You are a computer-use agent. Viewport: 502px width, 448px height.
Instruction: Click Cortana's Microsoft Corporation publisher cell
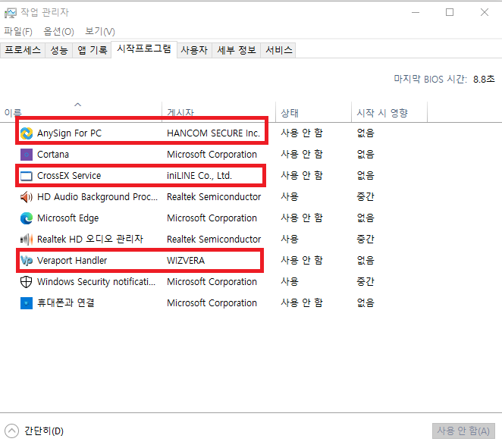click(212, 155)
